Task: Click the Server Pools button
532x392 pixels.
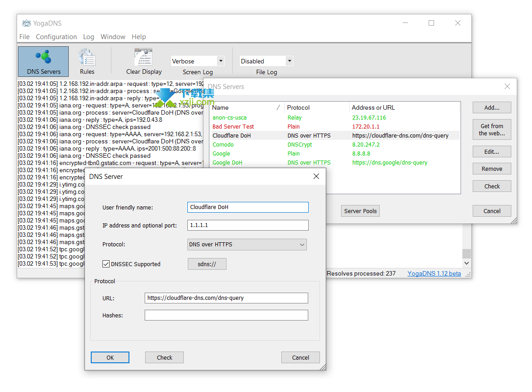Action: pos(360,211)
